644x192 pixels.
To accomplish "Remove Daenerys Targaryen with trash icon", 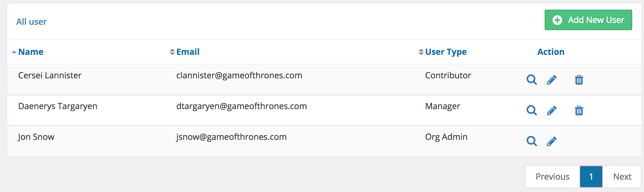I will pyautogui.click(x=579, y=111).
